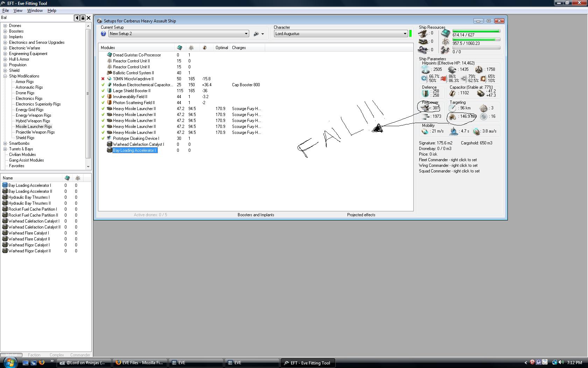
Task: Switch to the Faction tab
Action: point(34,355)
